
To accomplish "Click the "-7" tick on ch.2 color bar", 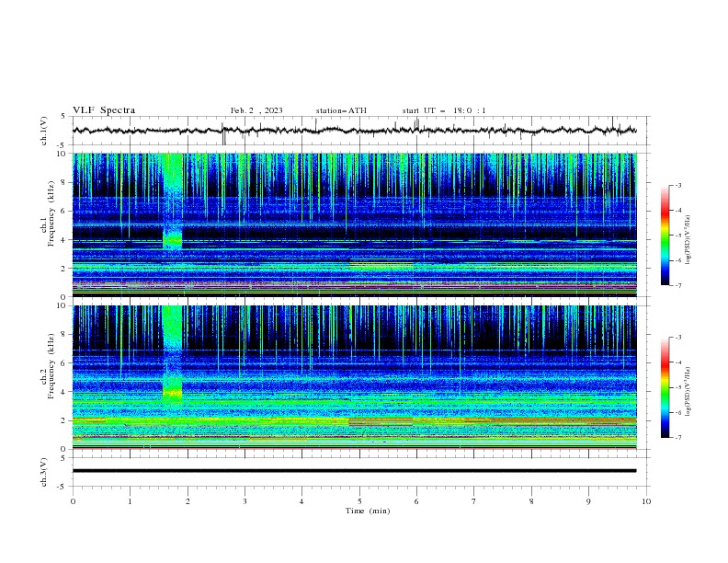I will (x=677, y=437).
